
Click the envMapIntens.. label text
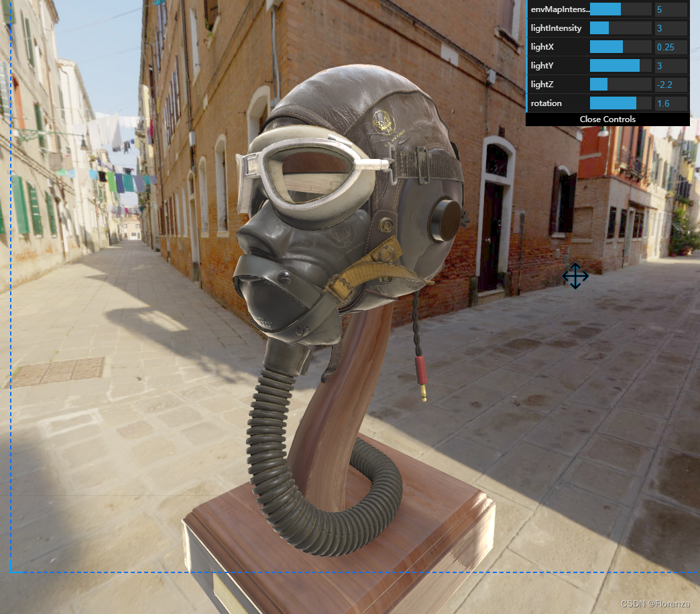coord(560,9)
